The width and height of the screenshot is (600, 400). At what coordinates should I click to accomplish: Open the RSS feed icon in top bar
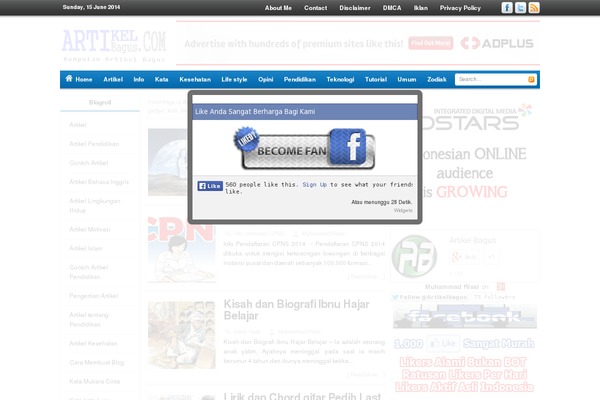tap(534, 8)
